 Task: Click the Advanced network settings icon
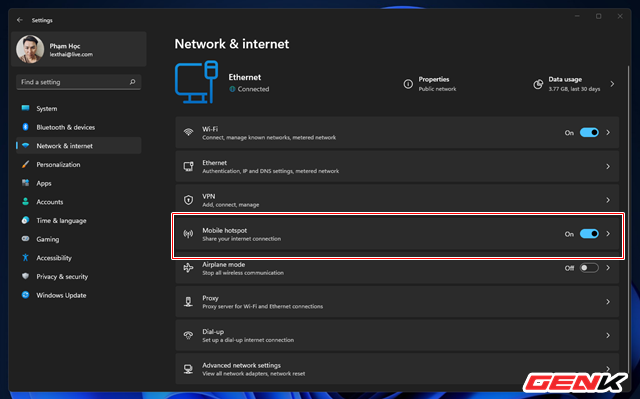click(x=188, y=369)
